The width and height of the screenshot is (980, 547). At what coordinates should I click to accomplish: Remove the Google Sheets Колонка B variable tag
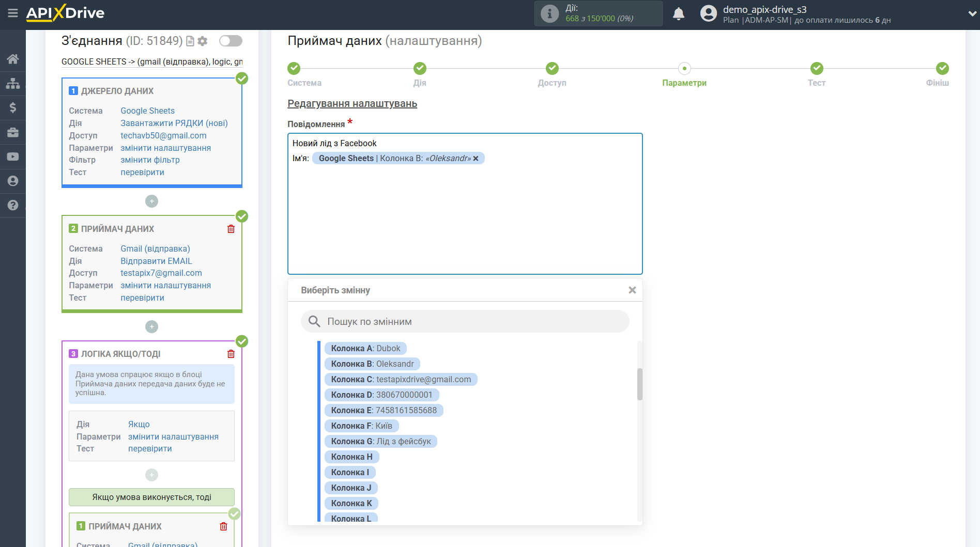point(476,159)
